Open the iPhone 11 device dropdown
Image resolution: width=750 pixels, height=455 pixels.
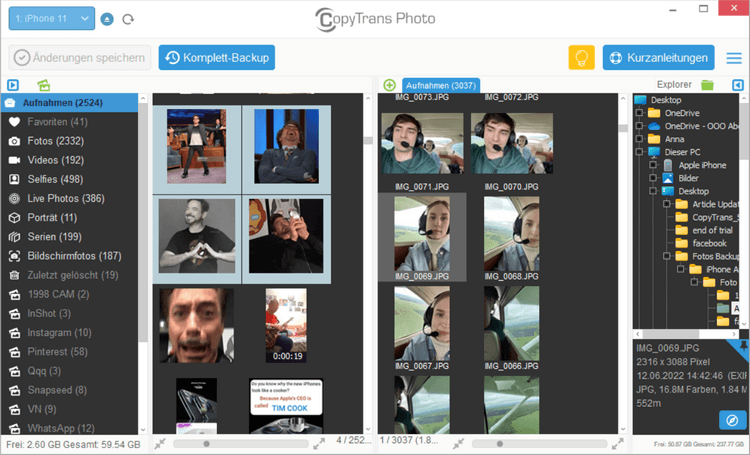[52, 19]
